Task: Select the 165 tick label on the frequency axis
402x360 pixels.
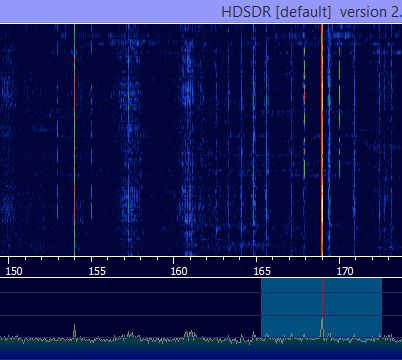Action: (262, 271)
